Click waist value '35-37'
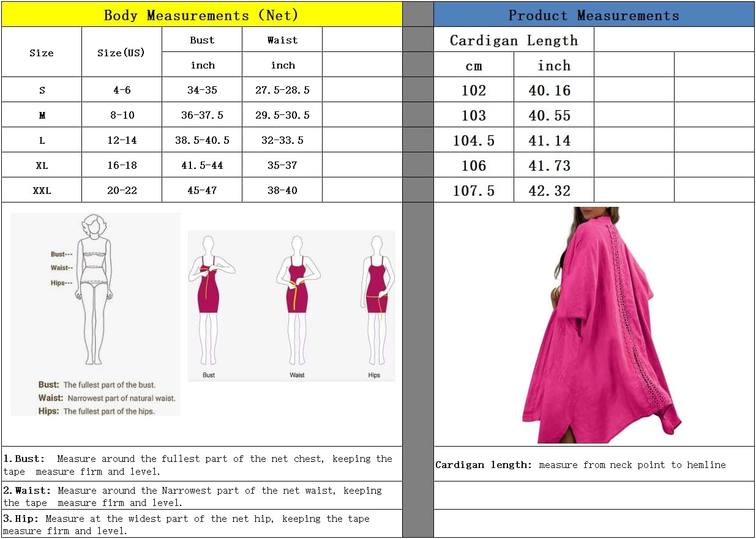Screen dimensions: 756x539 (282, 165)
